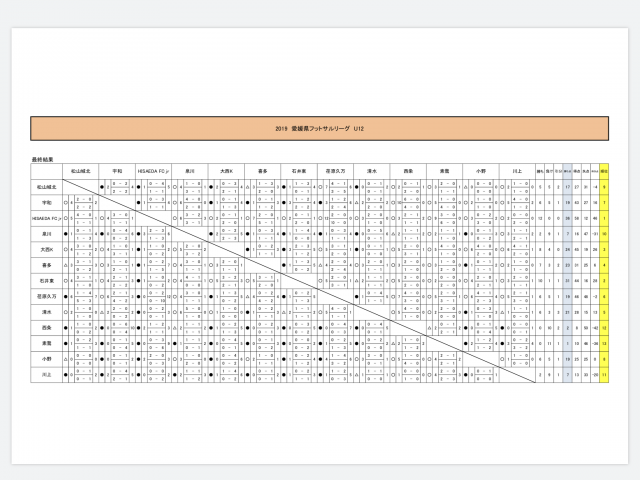Image resolution: width=640 pixels, height=480 pixels.
Task: Click the 荏原久万 row label
Action: 47,297
